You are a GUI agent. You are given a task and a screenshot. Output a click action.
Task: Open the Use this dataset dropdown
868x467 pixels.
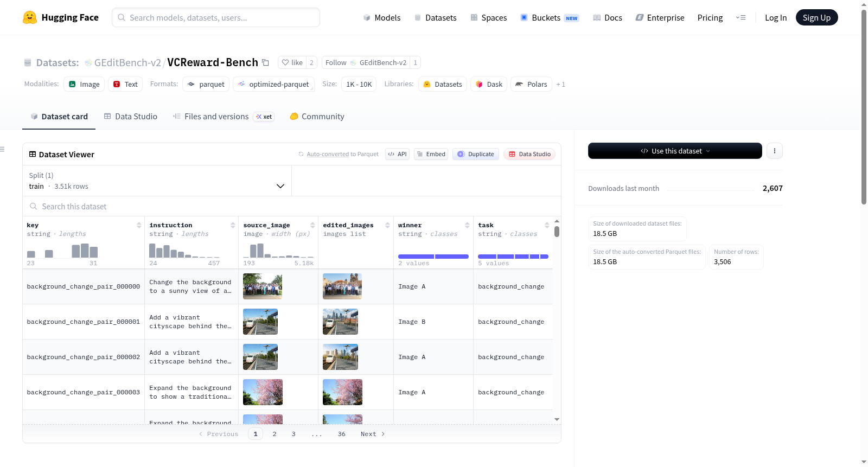pos(675,151)
